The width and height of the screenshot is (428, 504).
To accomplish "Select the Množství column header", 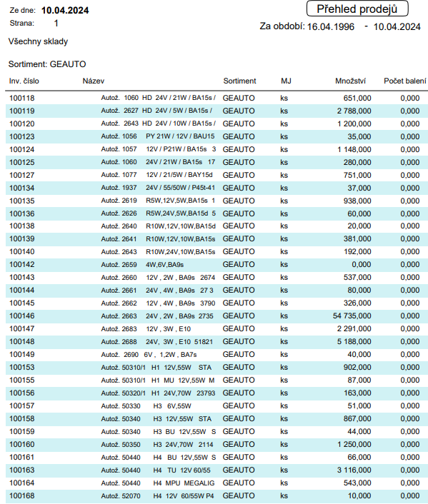I will tap(350, 81).
